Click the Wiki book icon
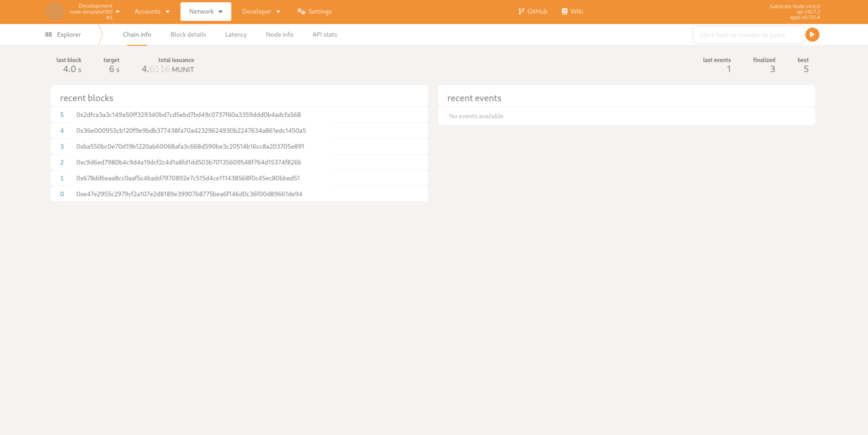 (x=564, y=12)
